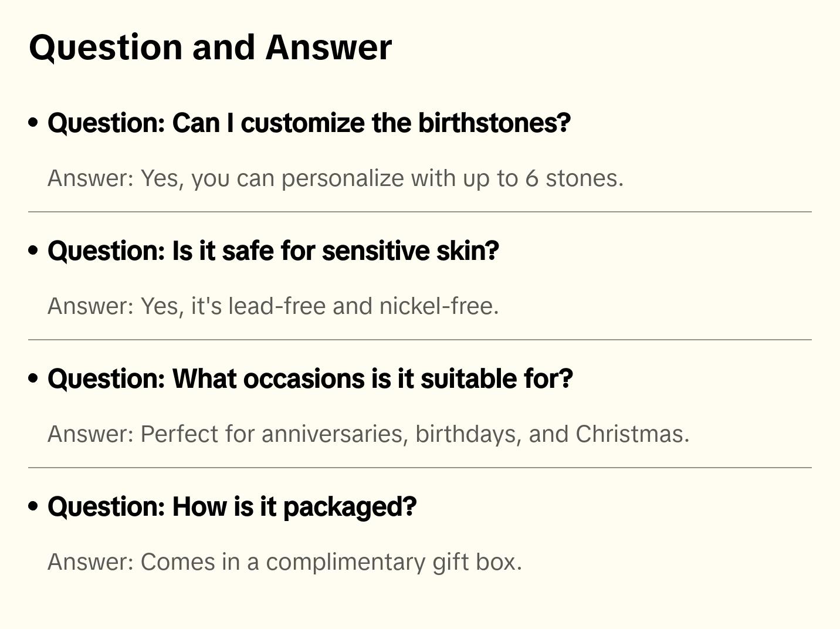840x629 pixels.
Task: Click the bullet before the packaged question
Action: coord(33,506)
